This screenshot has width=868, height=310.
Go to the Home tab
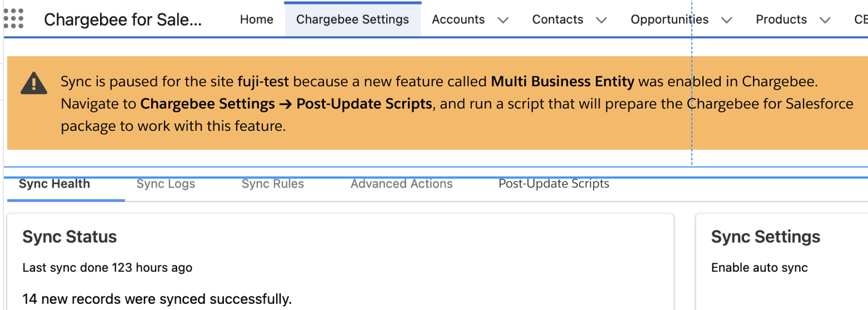[x=256, y=19]
